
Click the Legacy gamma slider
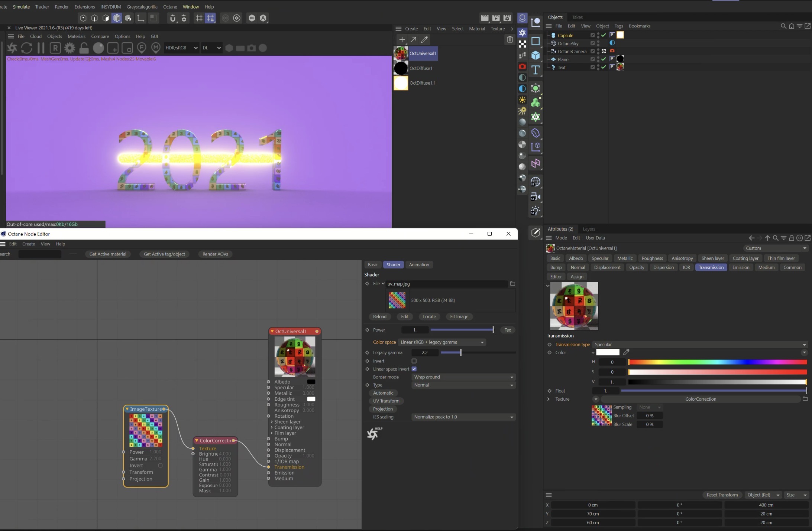[460, 353]
